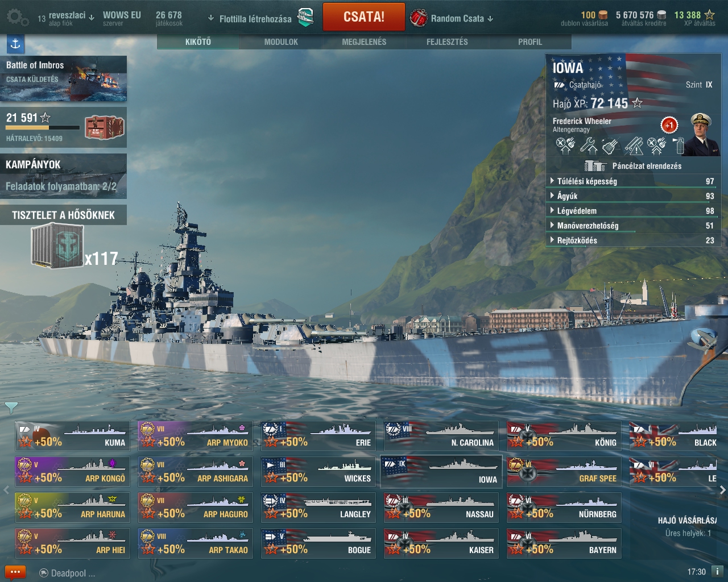Click the info icon beside the clock
Image resolution: width=728 pixels, height=582 pixels.
pyautogui.click(x=717, y=572)
